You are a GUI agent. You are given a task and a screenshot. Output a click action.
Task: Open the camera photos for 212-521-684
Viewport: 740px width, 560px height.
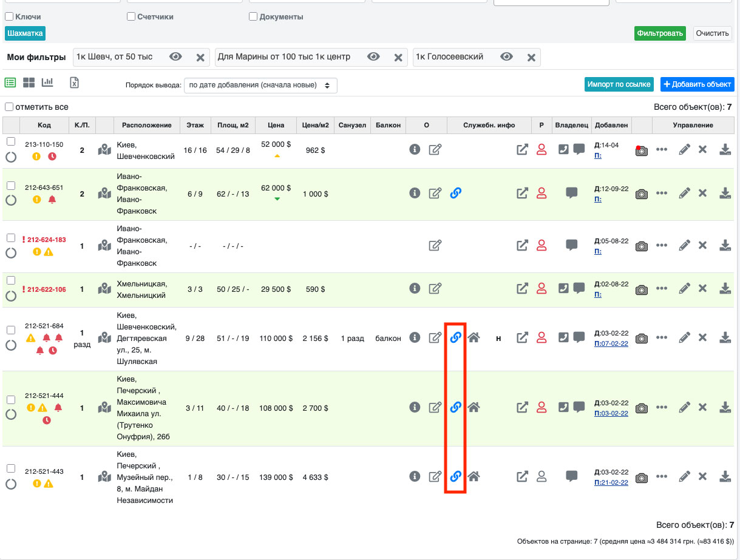(x=641, y=338)
